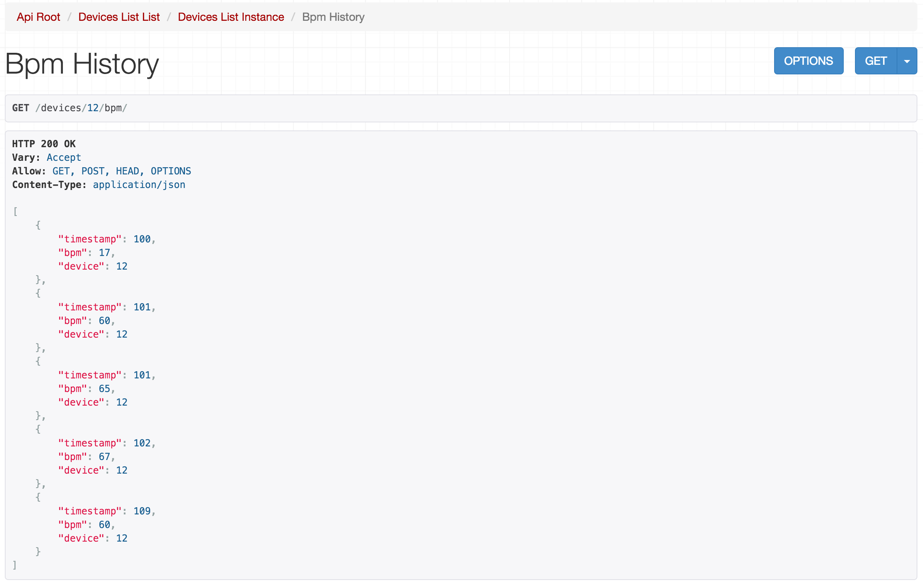Image resolution: width=923 pixels, height=588 pixels.
Task: Open the Api Root breadcrumb link
Action: tap(38, 17)
